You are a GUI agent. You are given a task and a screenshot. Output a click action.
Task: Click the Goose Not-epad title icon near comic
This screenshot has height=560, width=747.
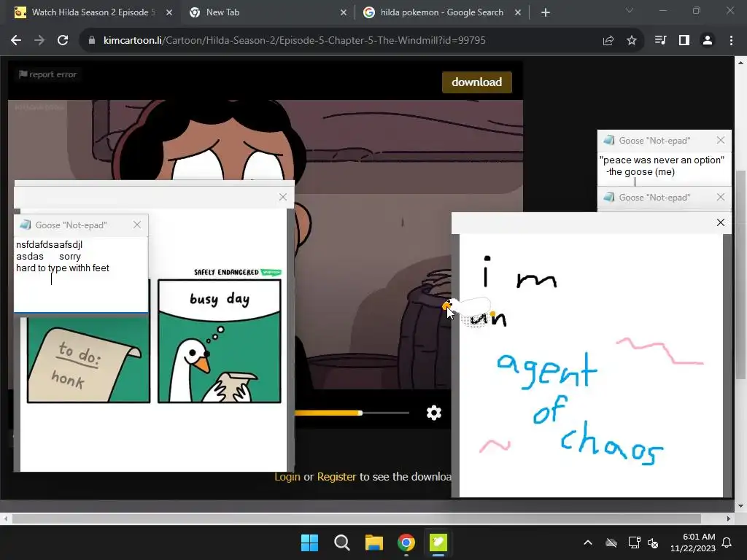[26, 225]
